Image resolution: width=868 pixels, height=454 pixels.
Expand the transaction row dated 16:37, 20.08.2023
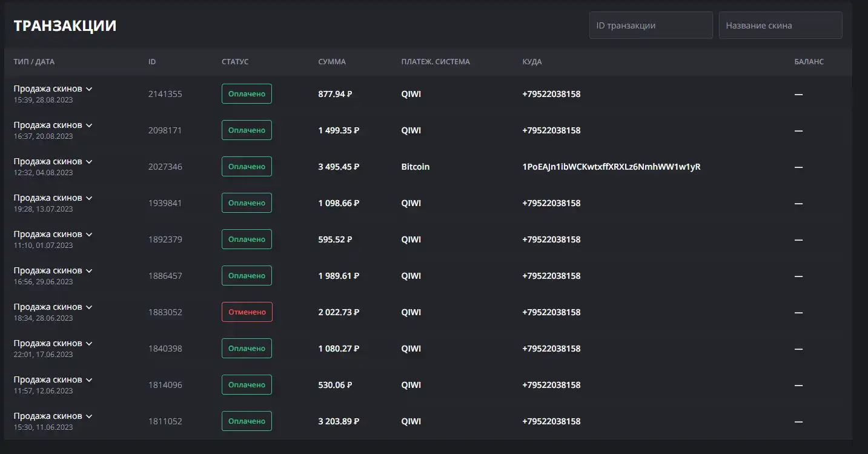89,125
